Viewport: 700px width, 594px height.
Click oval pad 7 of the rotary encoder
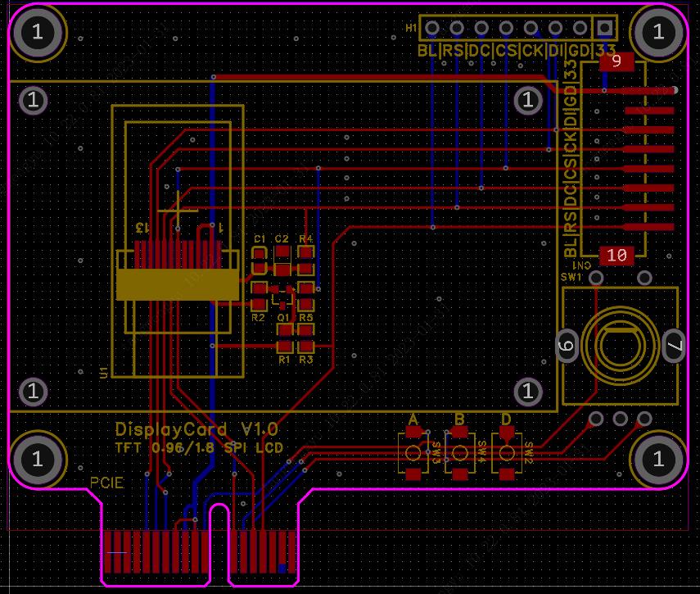673,347
